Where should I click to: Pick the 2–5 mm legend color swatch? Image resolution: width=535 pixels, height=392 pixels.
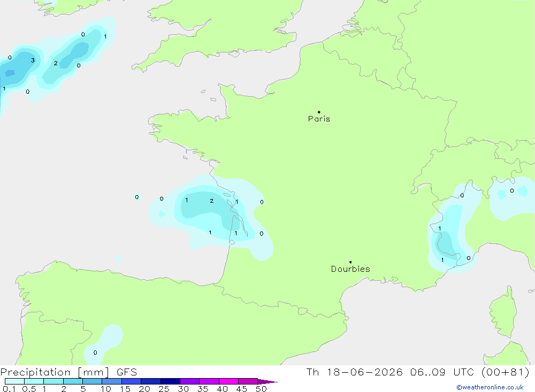73,381
